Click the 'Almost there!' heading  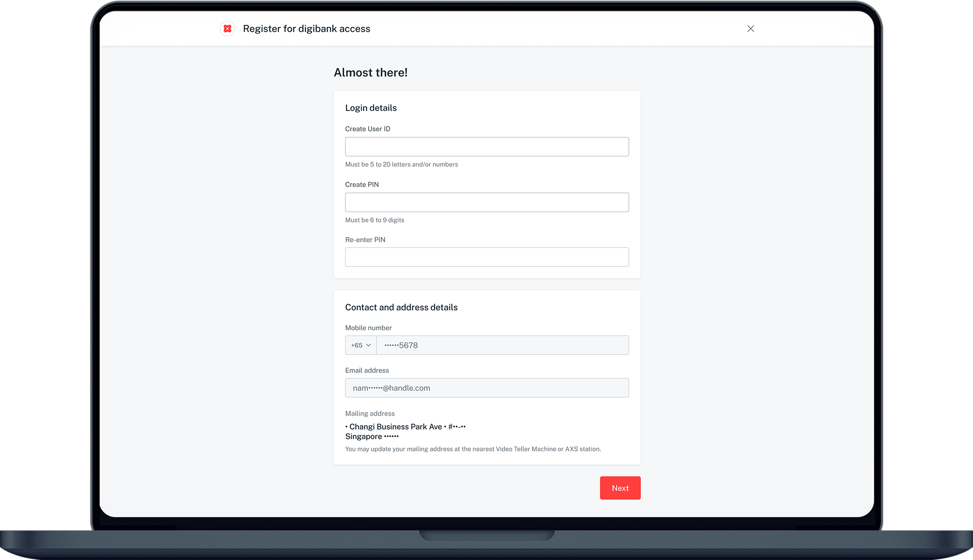371,73
